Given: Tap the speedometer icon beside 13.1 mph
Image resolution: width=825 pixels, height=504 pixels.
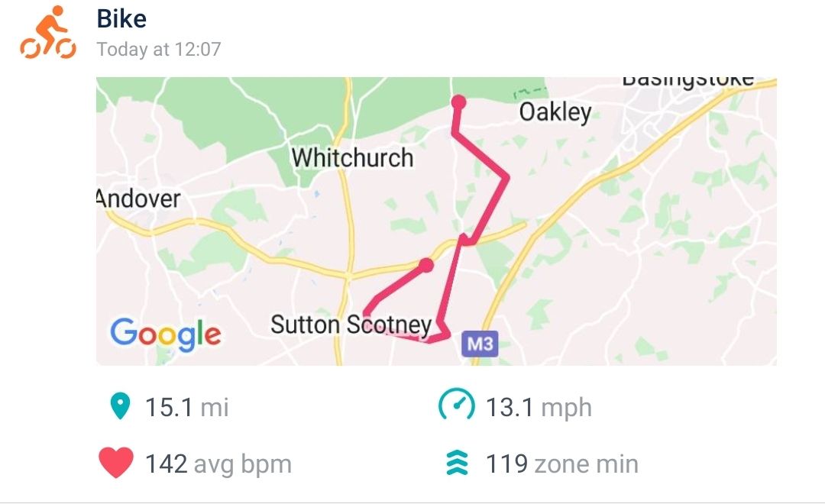Looking at the screenshot, I should (x=455, y=407).
